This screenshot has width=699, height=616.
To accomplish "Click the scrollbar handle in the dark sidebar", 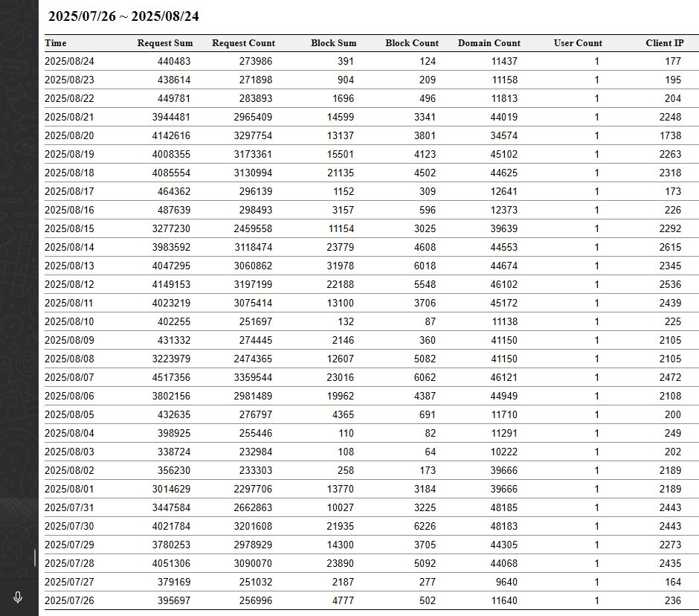I will (x=35, y=558).
